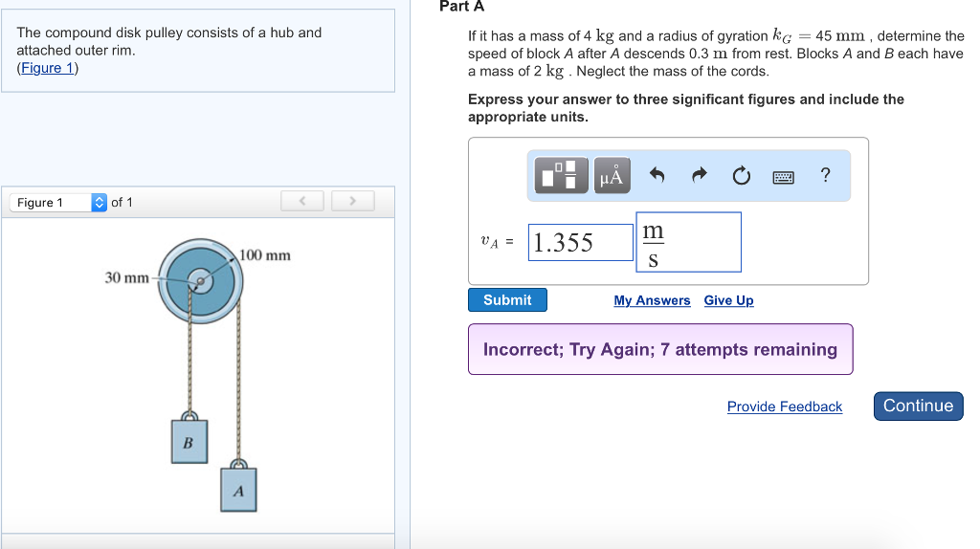Click the '100 mm' dimension label
The image size is (980, 549).
click(x=265, y=255)
